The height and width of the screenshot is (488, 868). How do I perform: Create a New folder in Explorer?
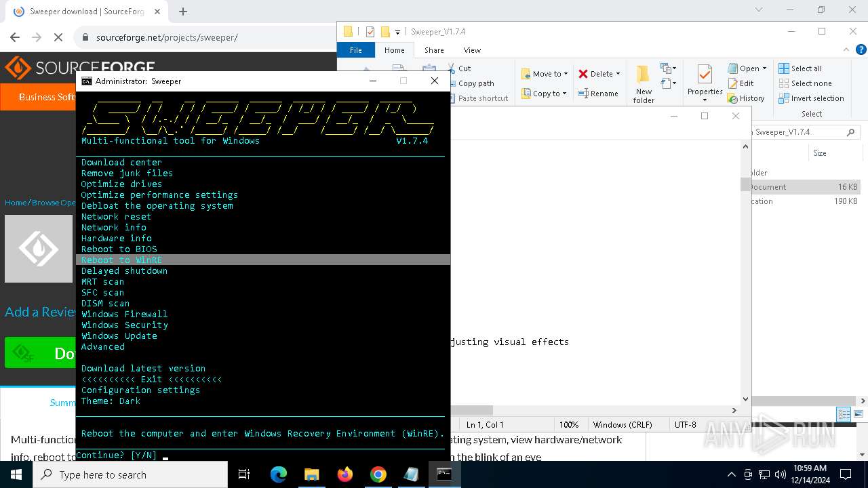[x=644, y=84]
